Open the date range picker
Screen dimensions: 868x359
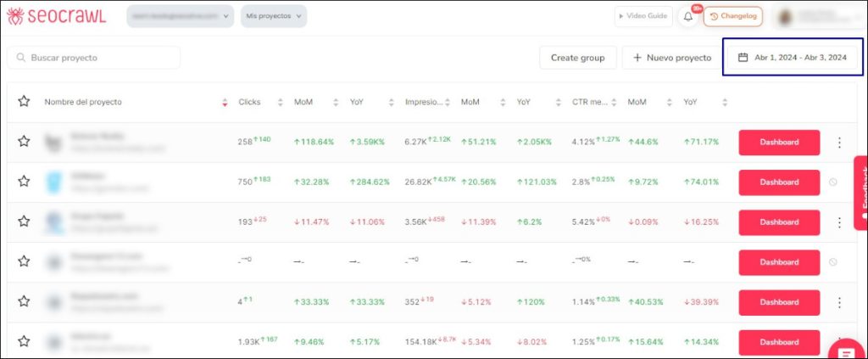(792, 58)
